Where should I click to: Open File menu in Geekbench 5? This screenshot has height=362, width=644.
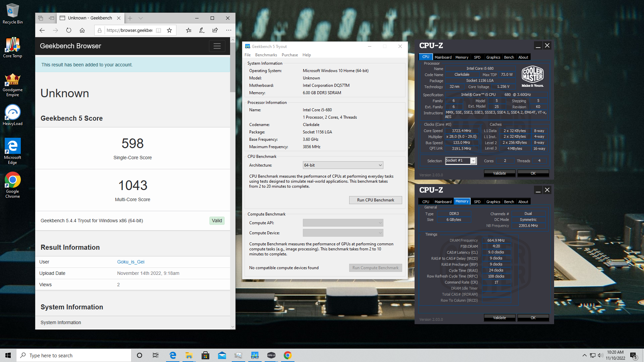248,55
